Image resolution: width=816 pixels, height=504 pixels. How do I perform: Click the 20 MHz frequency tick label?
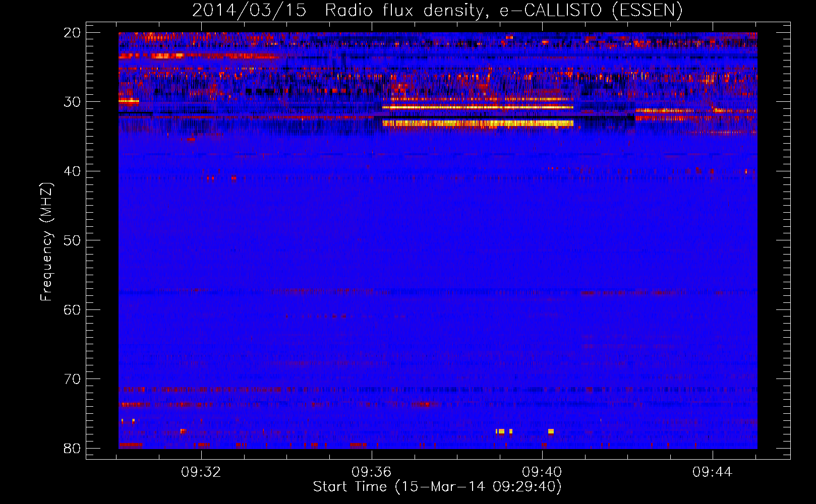(72, 33)
